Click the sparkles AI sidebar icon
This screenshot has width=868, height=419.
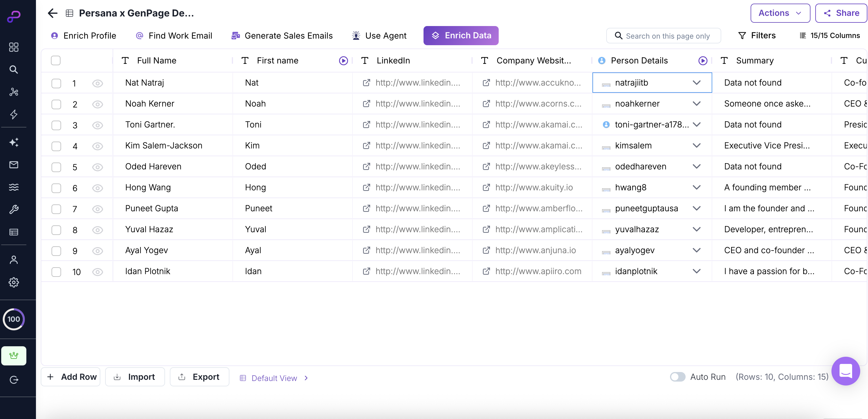[x=13, y=142]
